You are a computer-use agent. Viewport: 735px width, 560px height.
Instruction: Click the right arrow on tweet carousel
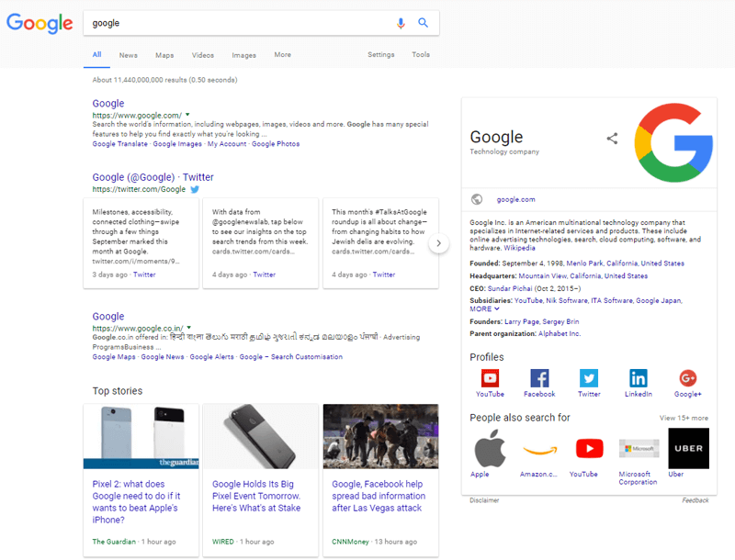(439, 243)
